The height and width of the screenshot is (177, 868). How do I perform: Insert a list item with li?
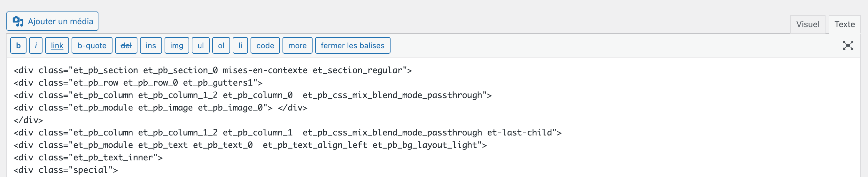click(240, 45)
